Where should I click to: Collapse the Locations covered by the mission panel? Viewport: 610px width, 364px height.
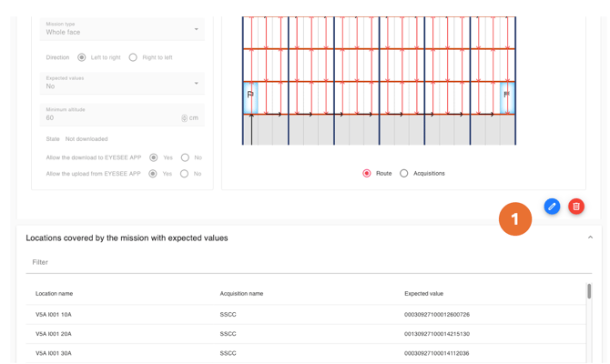(x=590, y=238)
